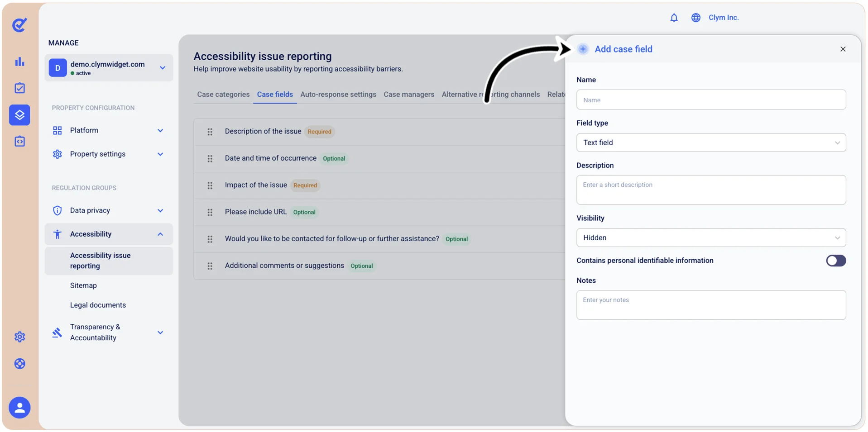868x432 pixels.
Task: Select the Case fields tab
Action: click(x=275, y=95)
